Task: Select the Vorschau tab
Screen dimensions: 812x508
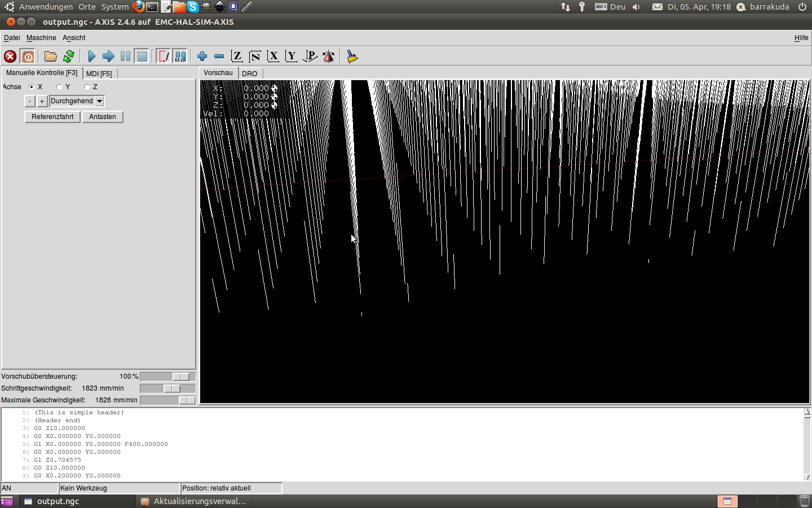Action: [x=218, y=73]
